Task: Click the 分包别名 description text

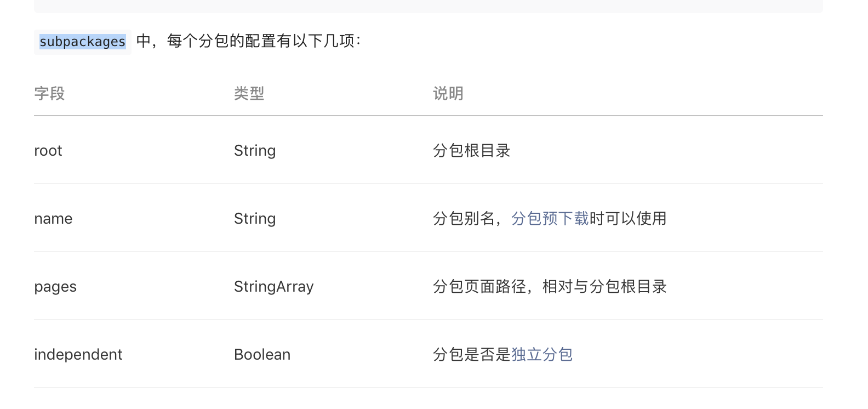Action: 464,218
